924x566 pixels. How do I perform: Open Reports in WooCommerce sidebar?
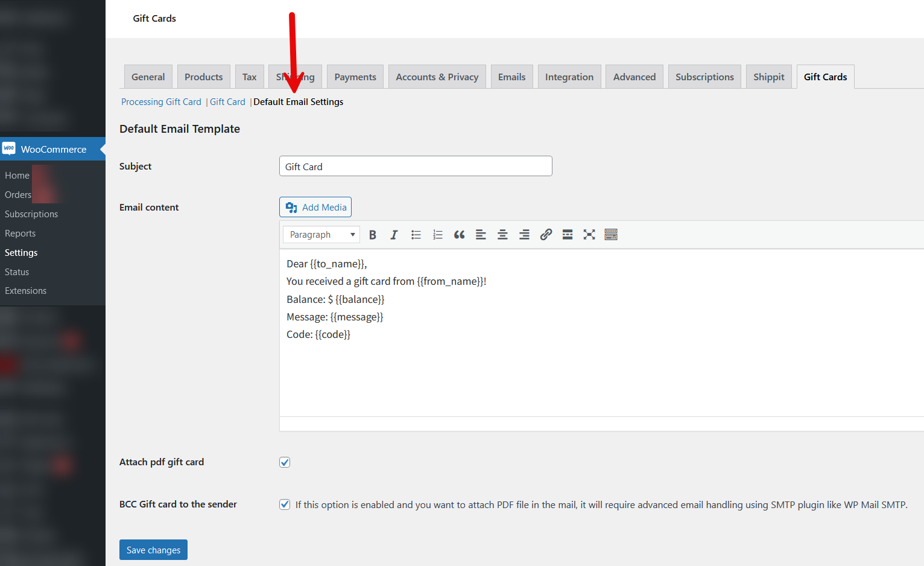20,233
